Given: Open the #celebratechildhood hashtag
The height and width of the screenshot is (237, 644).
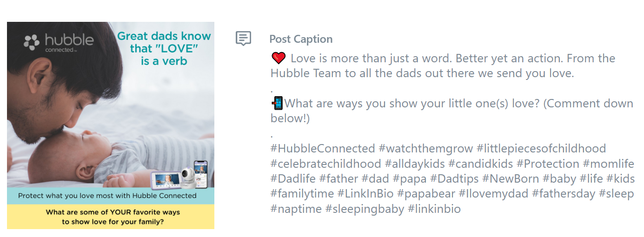Looking at the screenshot, I should pos(326,164).
